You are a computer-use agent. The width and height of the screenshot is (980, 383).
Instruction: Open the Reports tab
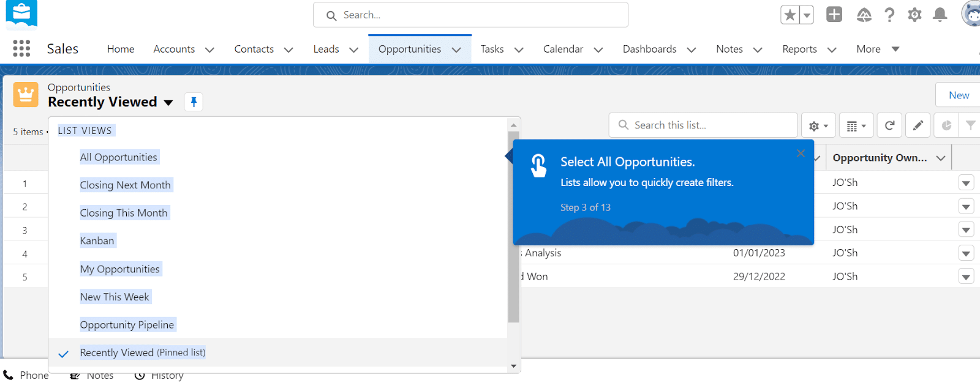coord(799,49)
